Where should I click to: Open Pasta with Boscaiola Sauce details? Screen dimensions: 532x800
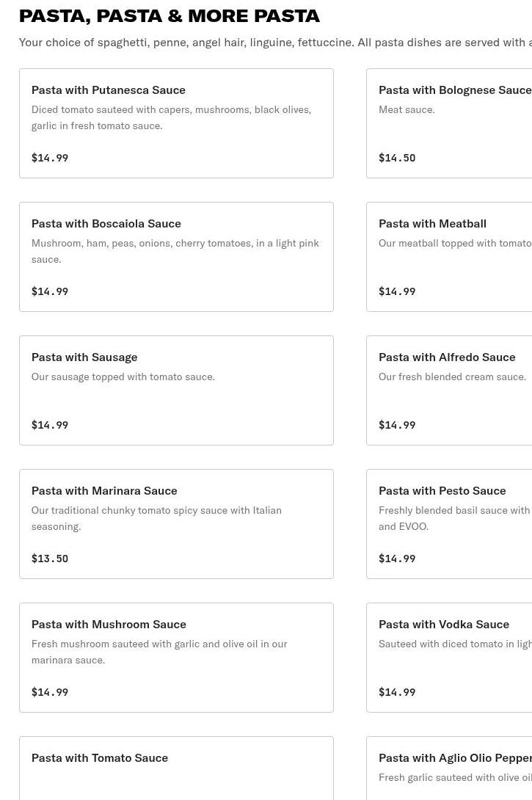pos(106,224)
